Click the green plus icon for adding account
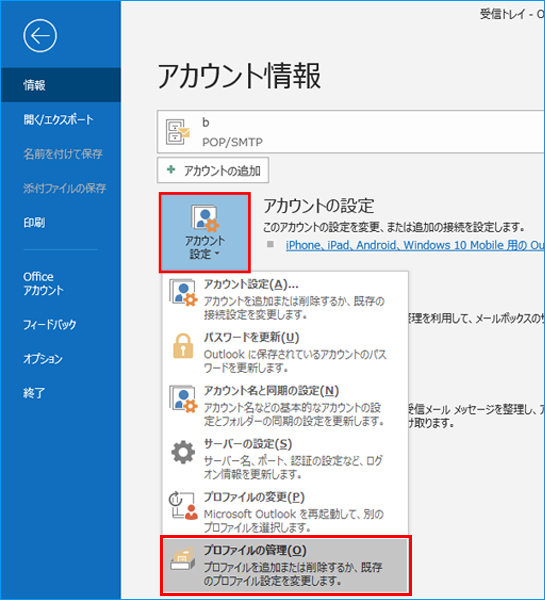This screenshot has height=600, width=545. pyautogui.click(x=171, y=170)
